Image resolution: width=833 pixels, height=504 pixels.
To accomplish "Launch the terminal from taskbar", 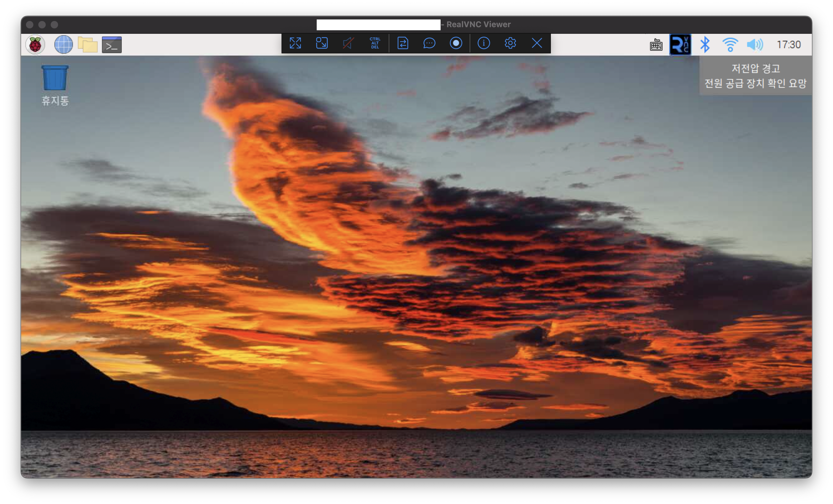I will [x=112, y=44].
